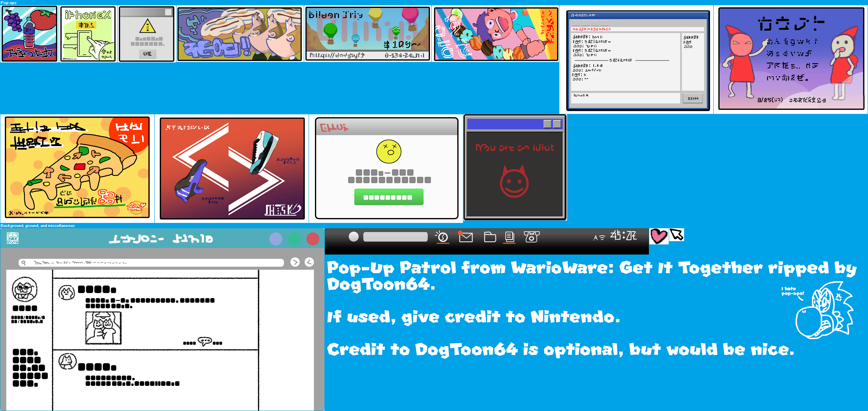
Task: Click the document page icon in taskbar
Action: click(510, 237)
